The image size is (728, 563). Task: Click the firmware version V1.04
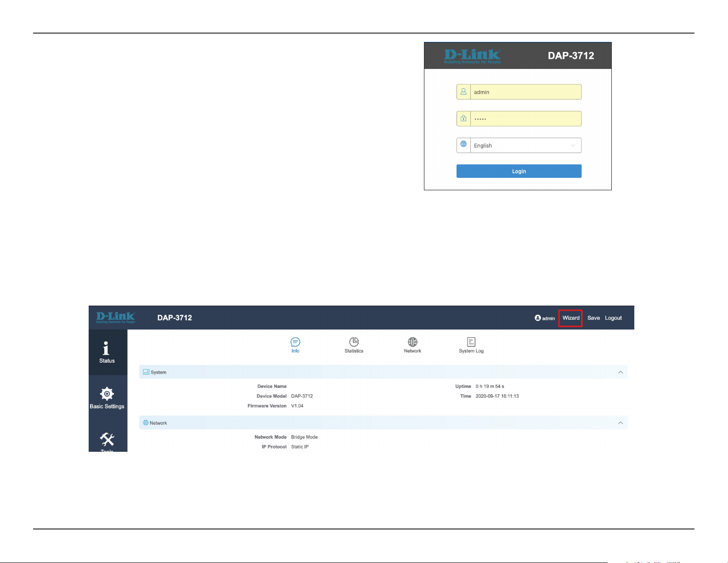point(297,406)
